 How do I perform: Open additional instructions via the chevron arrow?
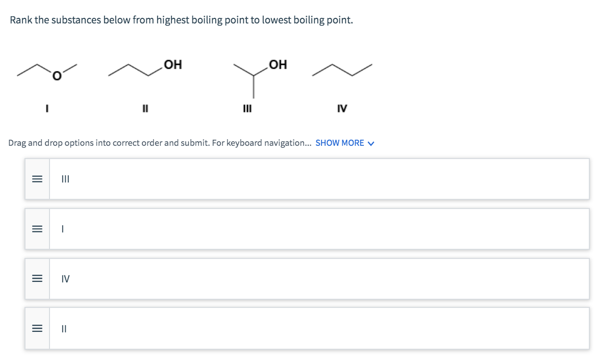370,143
